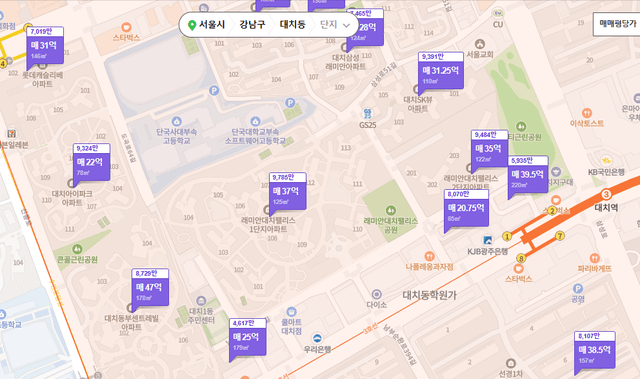Click the 단국사대부속고등학교 school icon
The width and height of the screenshot is (640, 379).
[176, 121]
